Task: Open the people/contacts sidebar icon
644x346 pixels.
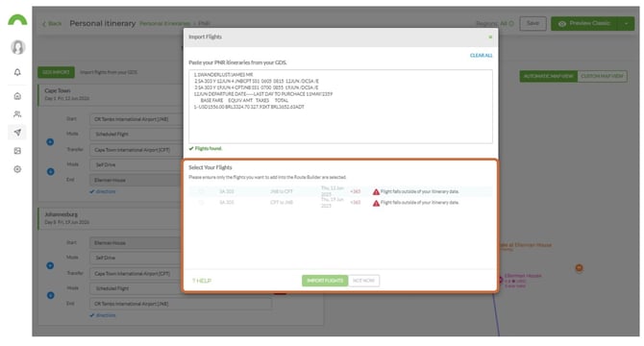Action: [x=17, y=114]
